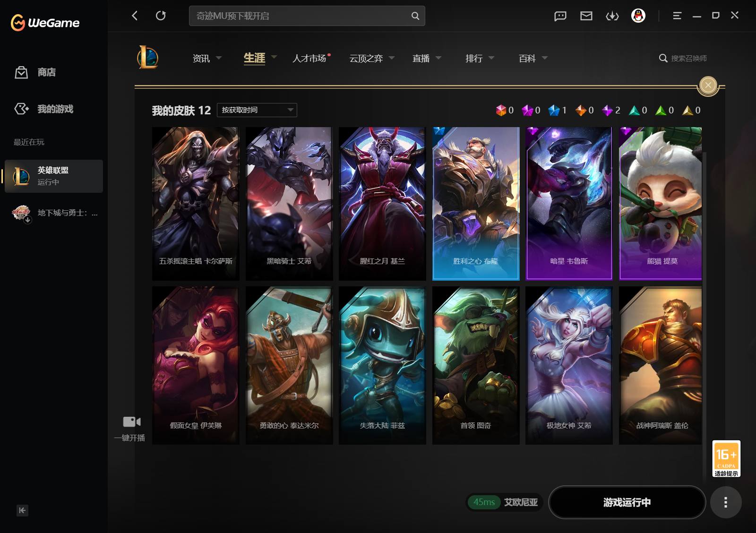Open the more options three-dot button
Screen dimensions: 756x533
click(x=726, y=502)
